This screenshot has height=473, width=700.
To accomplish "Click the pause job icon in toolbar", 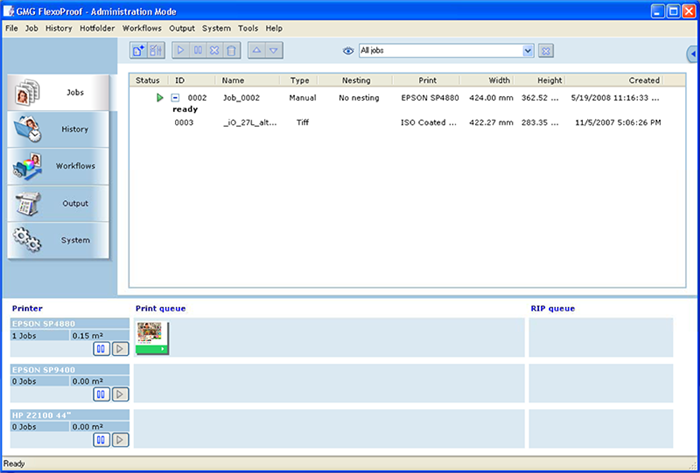I will click(x=197, y=50).
